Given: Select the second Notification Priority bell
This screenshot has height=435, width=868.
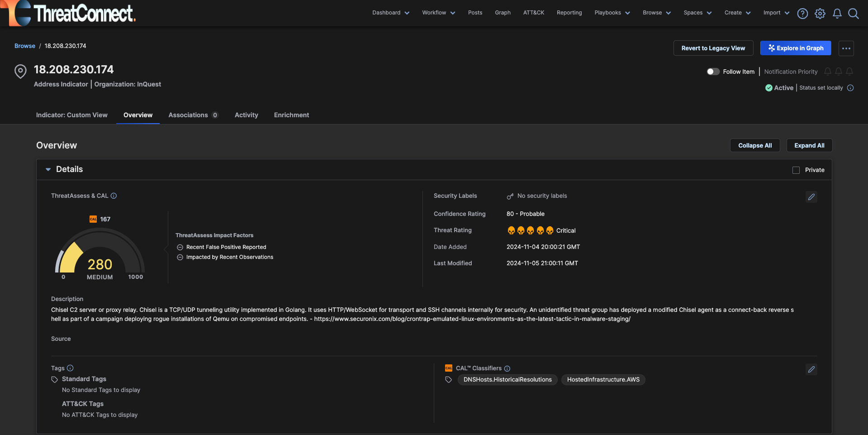Looking at the screenshot, I should (839, 72).
